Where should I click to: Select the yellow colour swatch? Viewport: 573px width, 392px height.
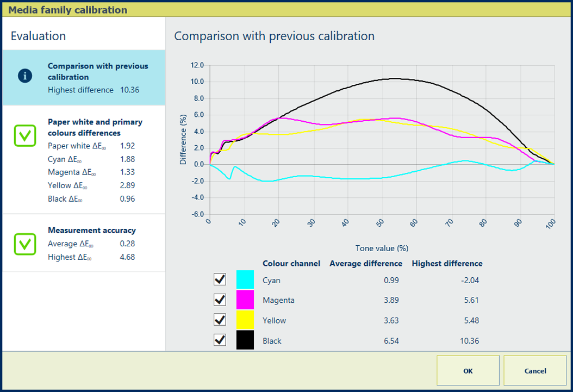[x=245, y=320]
